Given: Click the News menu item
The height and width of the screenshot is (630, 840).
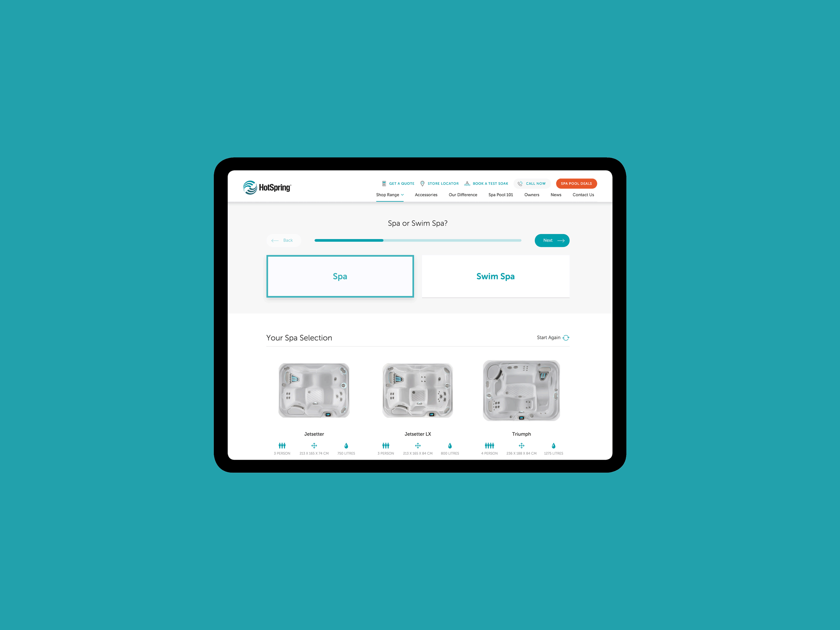Looking at the screenshot, I should [556, 194].
